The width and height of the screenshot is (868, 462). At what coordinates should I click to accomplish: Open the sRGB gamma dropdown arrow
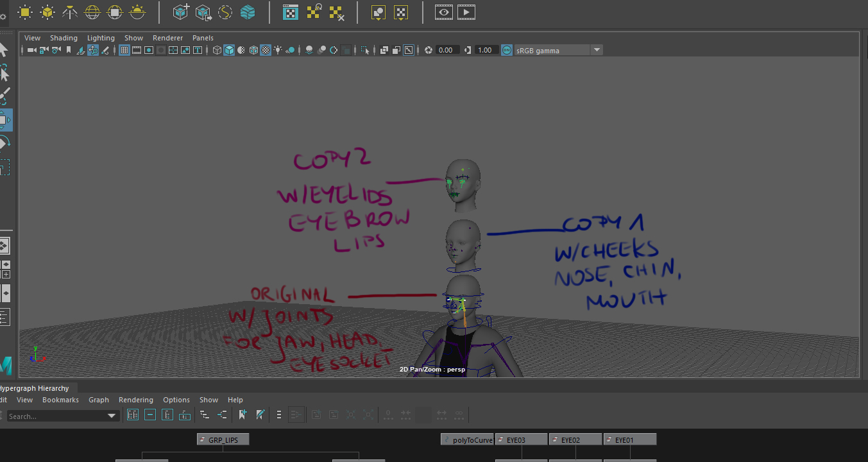point(597,50)
